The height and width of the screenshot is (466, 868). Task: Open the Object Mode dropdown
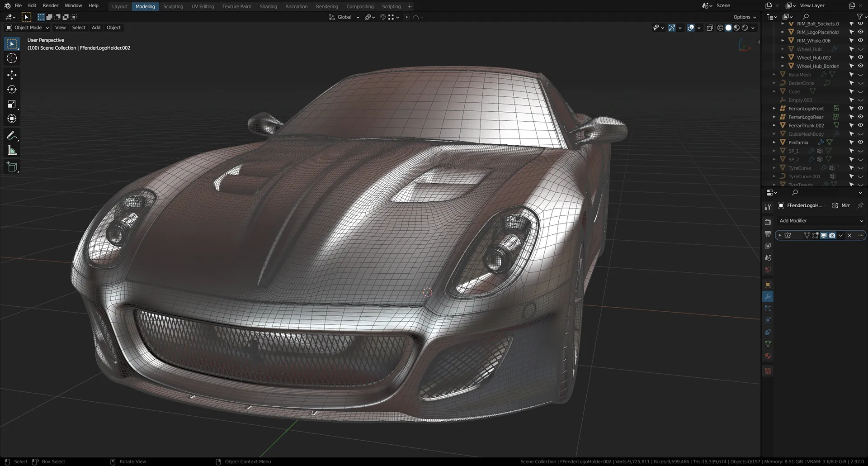[x=28, y=28]
